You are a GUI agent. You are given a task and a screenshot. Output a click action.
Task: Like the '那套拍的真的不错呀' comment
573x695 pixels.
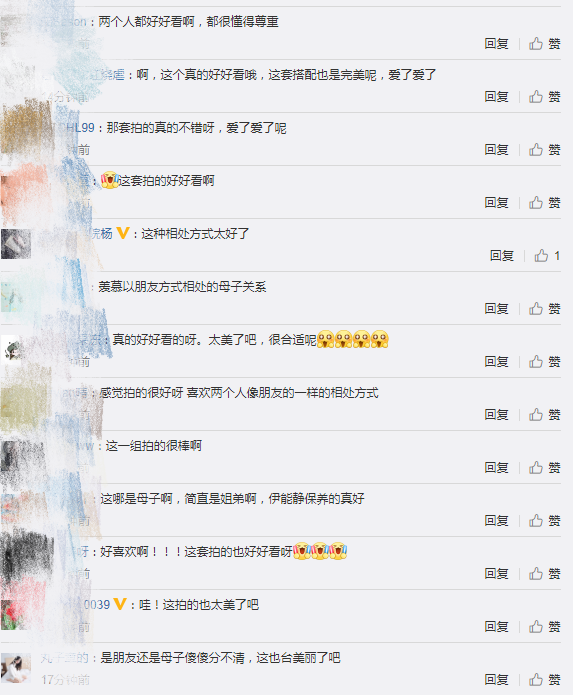point(544,150)
